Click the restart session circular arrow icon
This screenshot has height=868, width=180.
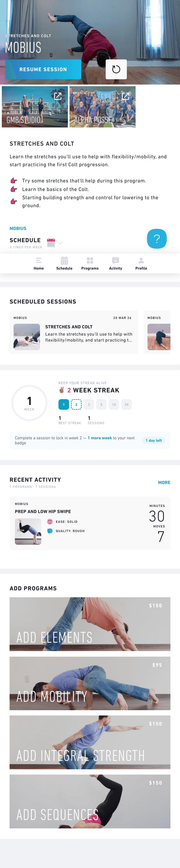tap(116, 69)
